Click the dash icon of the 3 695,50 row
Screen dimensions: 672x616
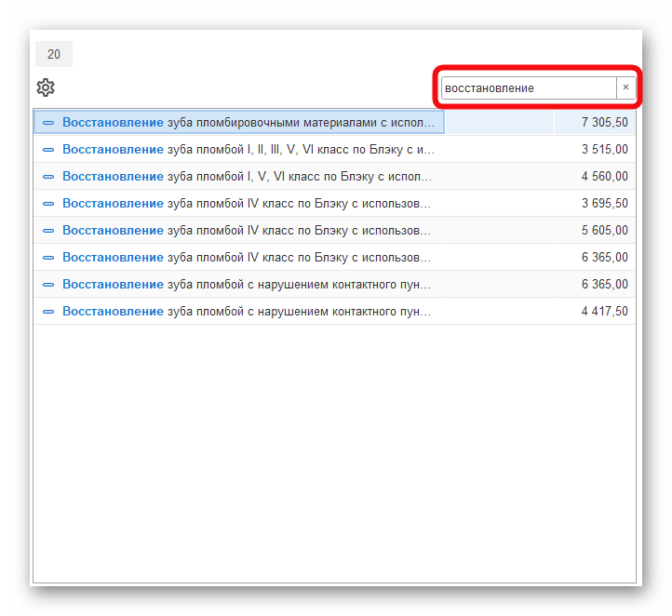48,204
